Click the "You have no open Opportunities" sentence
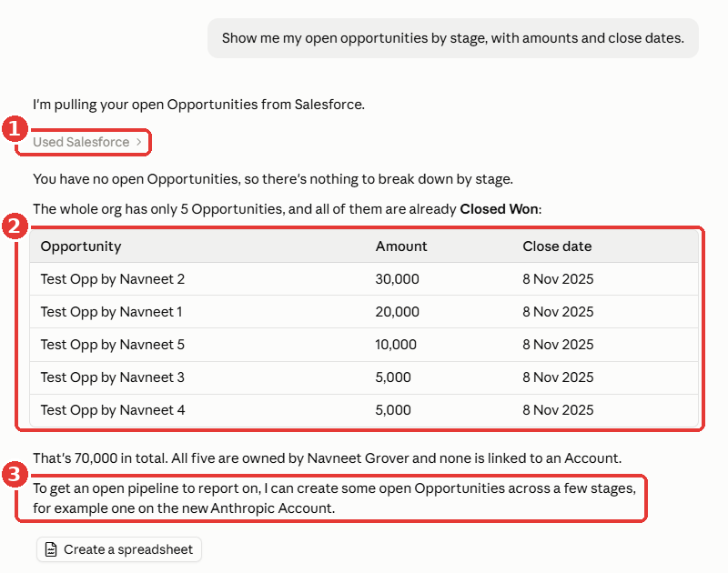Viewport: 728px width, 573px height. [273, 179]
